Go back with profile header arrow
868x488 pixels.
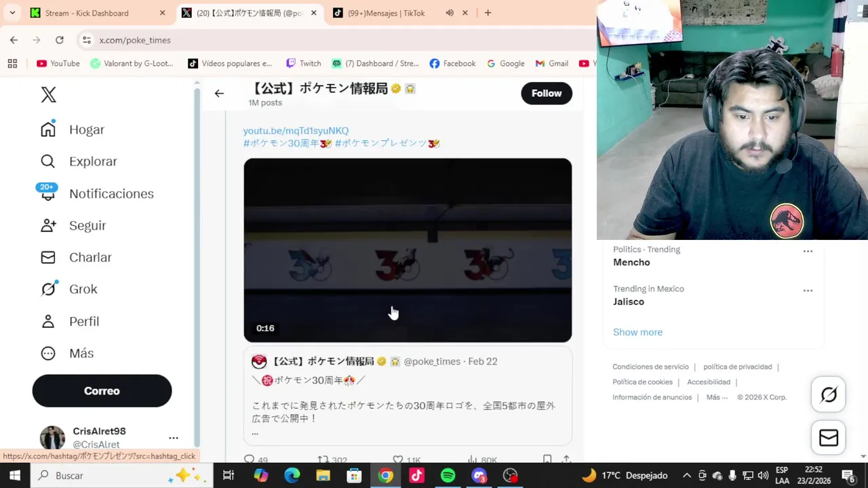(219, 94)
